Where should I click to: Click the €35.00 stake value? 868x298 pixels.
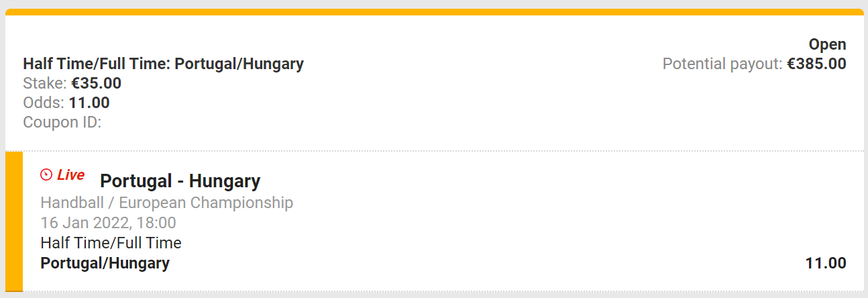tap(96, 83)
